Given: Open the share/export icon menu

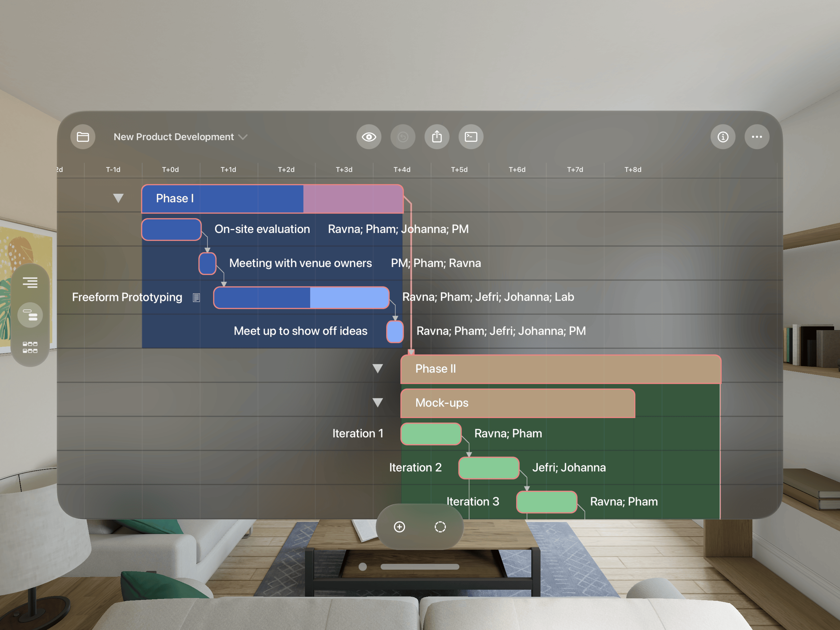Looking at the screenshot, I should [x=437, y=136].
